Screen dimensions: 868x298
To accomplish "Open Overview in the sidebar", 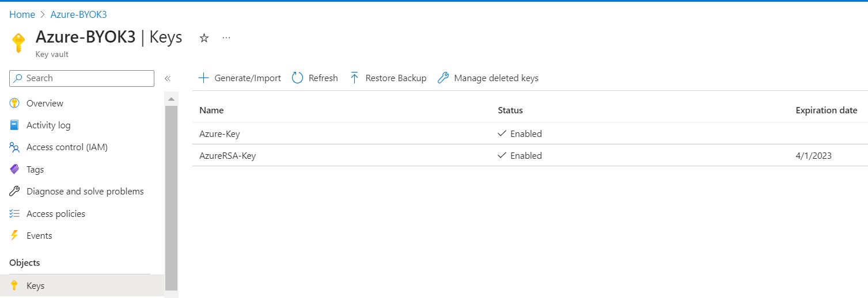I will point(45,104).
